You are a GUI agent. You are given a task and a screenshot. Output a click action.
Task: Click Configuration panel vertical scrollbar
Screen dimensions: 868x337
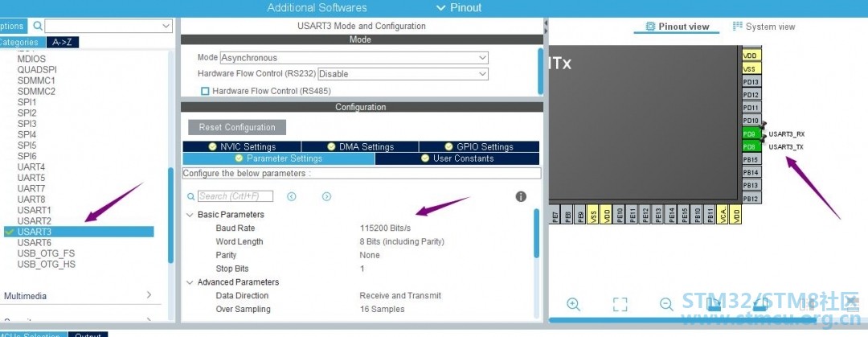(536, 232)
